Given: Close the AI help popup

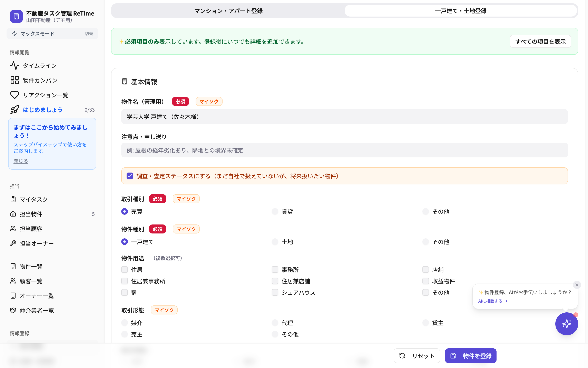Looking at the screenshot, I should click(577, 285).
